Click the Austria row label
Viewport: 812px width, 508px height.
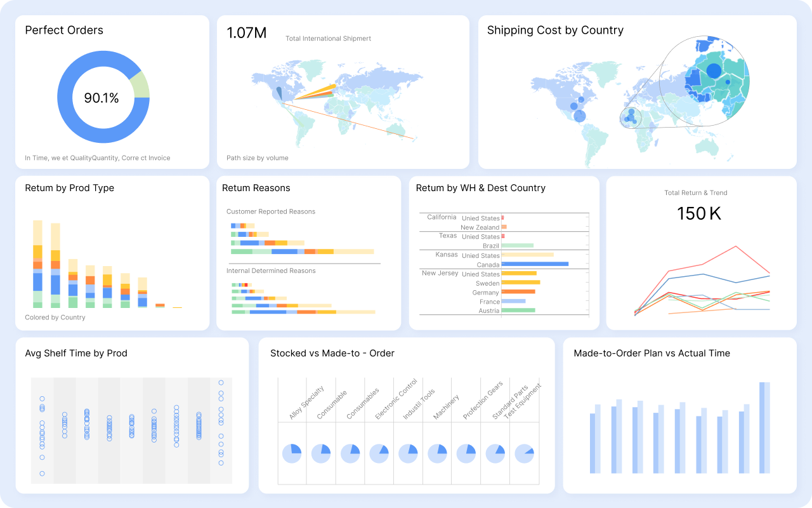pos(489,311)
